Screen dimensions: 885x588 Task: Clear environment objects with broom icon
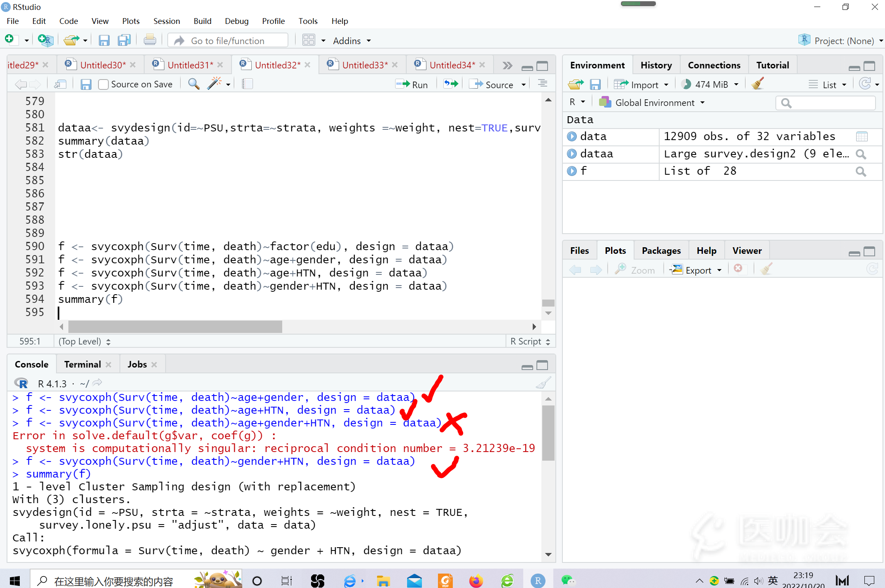(x=758, y=84)
